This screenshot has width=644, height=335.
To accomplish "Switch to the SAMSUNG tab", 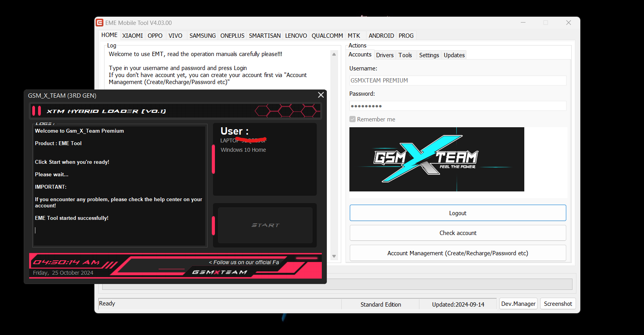I will click(x=202, y=36).
